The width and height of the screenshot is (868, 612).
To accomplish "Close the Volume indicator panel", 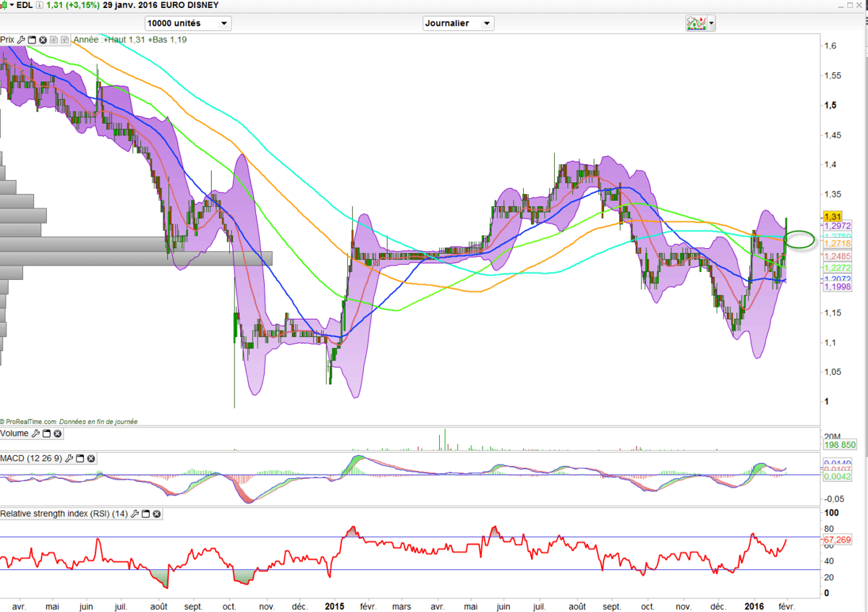I will pyautogui.click(x=57, y=434).
